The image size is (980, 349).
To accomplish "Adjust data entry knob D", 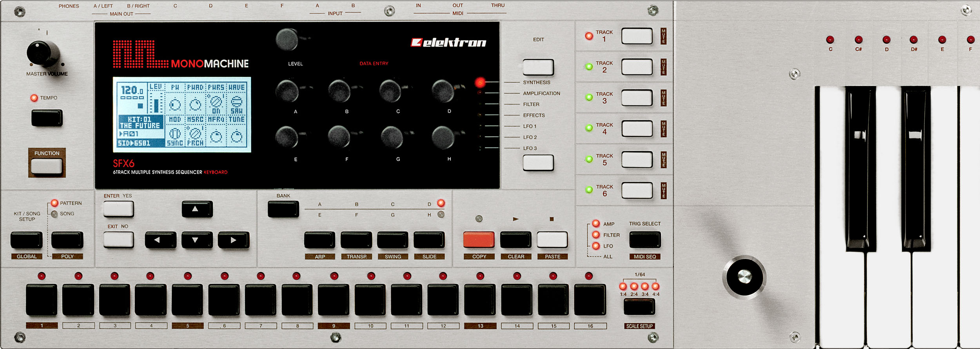I will [443, 90].
